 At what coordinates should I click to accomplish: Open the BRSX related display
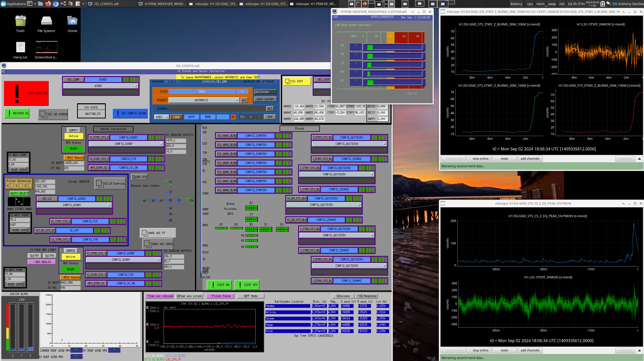tap(71, 251)
